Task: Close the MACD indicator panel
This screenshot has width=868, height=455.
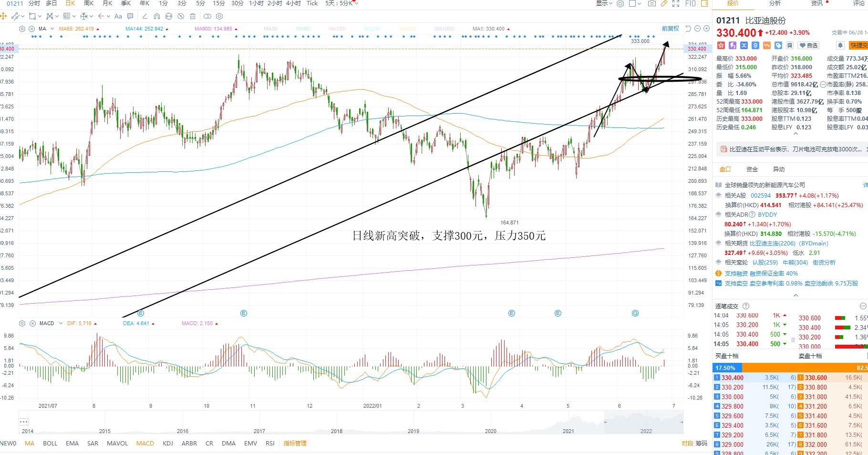Action: 32,323
